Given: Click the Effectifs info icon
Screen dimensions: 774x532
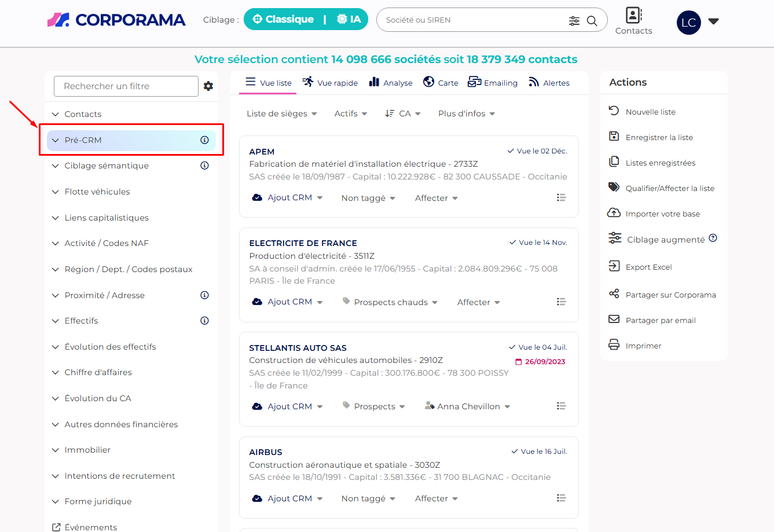Looking at the screenshot, I should click(x=204, y=321).
